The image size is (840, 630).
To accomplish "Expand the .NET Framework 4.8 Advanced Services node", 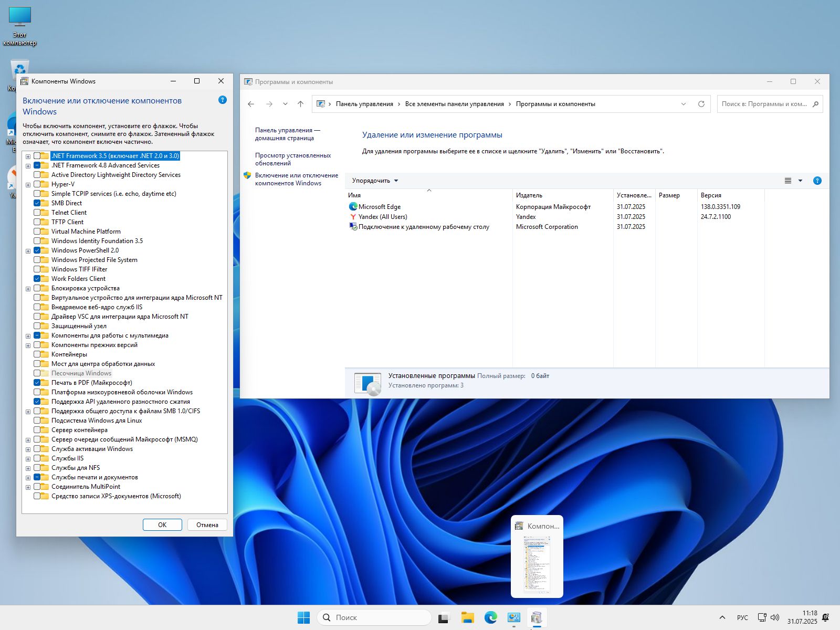I will pos(28,166).
